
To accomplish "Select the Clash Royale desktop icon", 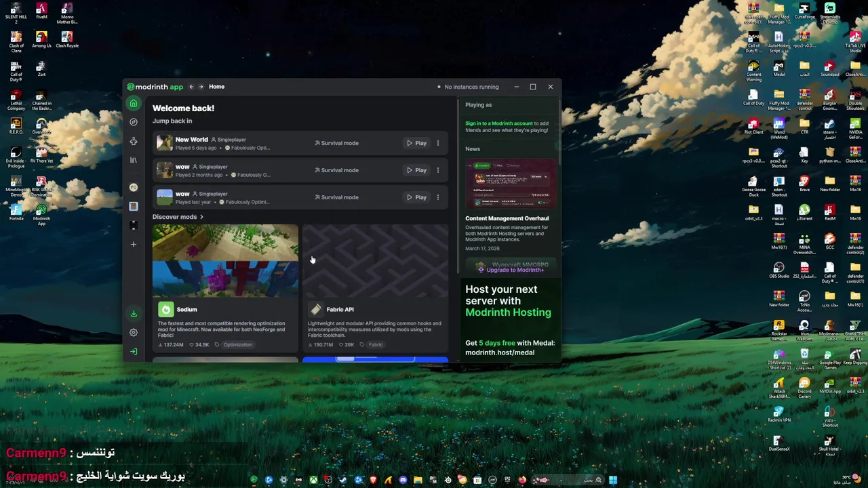I will pyautogui.click(x=67, y=40).
